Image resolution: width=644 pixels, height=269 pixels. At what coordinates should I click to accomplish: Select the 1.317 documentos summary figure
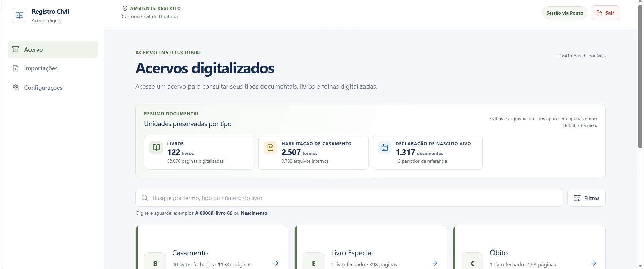(420, 152)
